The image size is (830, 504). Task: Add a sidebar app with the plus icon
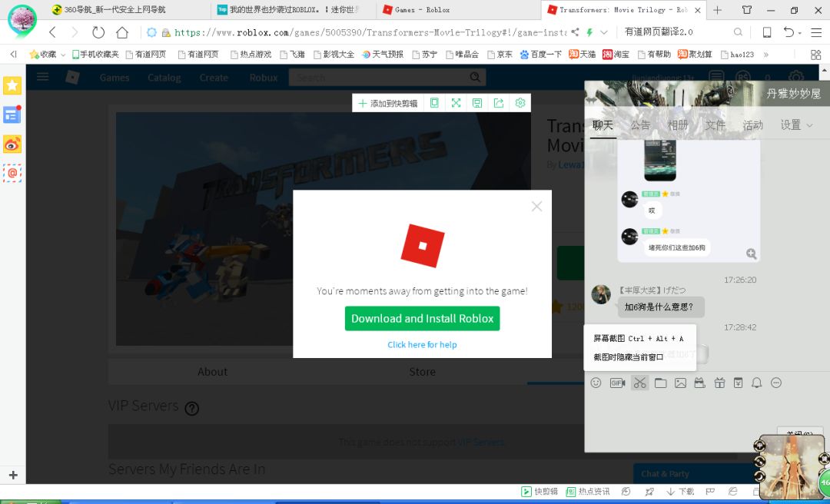click(x=13, y=475)
